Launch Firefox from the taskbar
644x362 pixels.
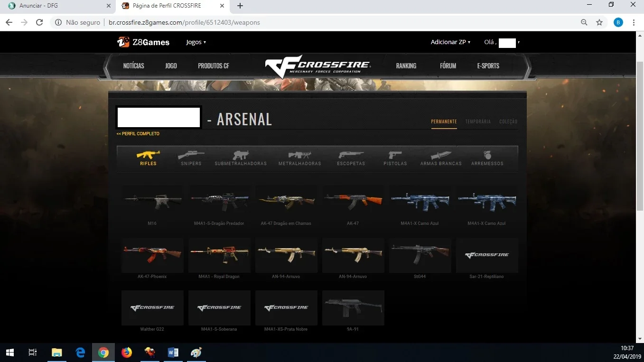126,353
